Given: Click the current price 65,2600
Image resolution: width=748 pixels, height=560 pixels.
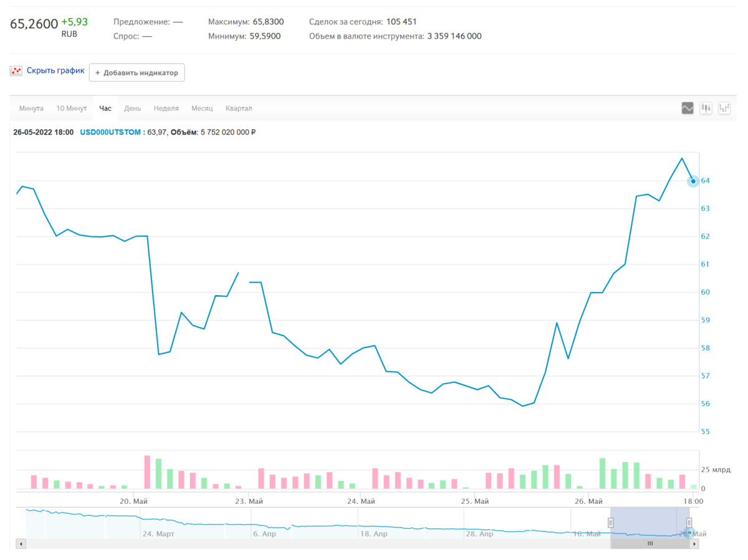Looking at the screenshot, I should point(34,24).
